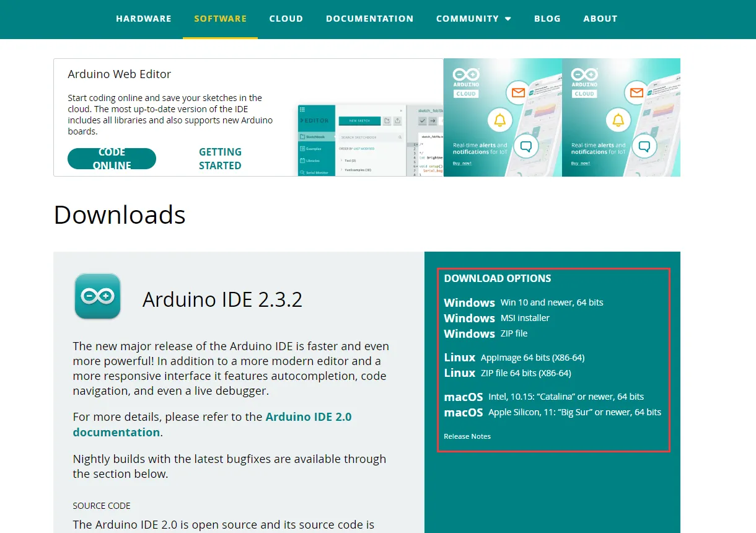756x533 pixels.
Task: Click the Web Editor screenshot thumbnail
Action: pyautogui.click(x=371, y=140)
